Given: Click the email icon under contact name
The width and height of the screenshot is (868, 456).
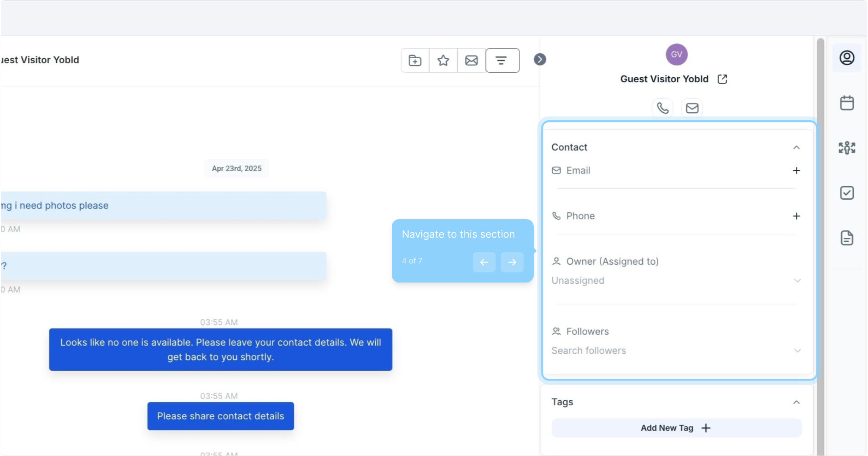Looking at the screenshot, I should (x=692, y=108).
